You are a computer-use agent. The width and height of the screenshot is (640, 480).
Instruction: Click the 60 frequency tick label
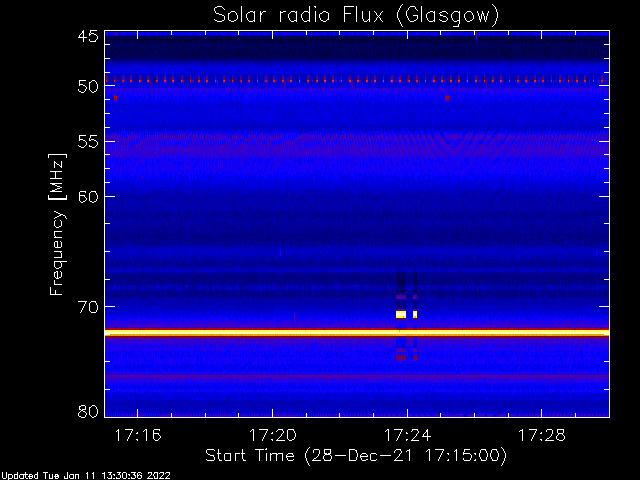coord(88,197)
